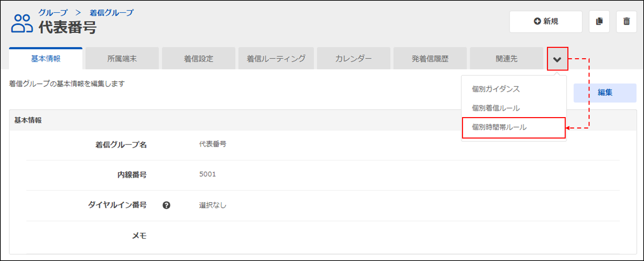Screen dimensions: 644x261
Task: Click the help icon beside ダイヤルイン番号
Action: 166,205
